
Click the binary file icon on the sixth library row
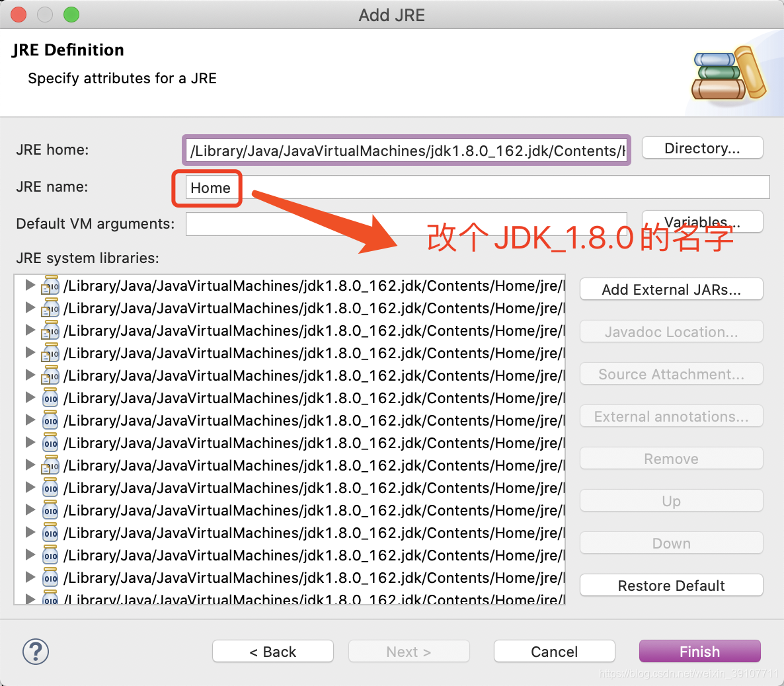click(50, 398)
